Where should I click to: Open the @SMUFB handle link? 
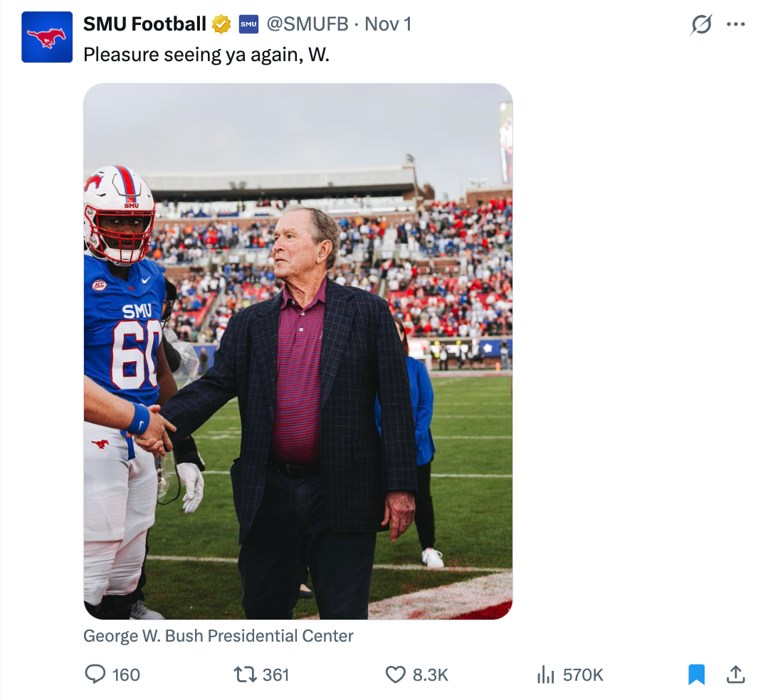[x=307, y=24]
